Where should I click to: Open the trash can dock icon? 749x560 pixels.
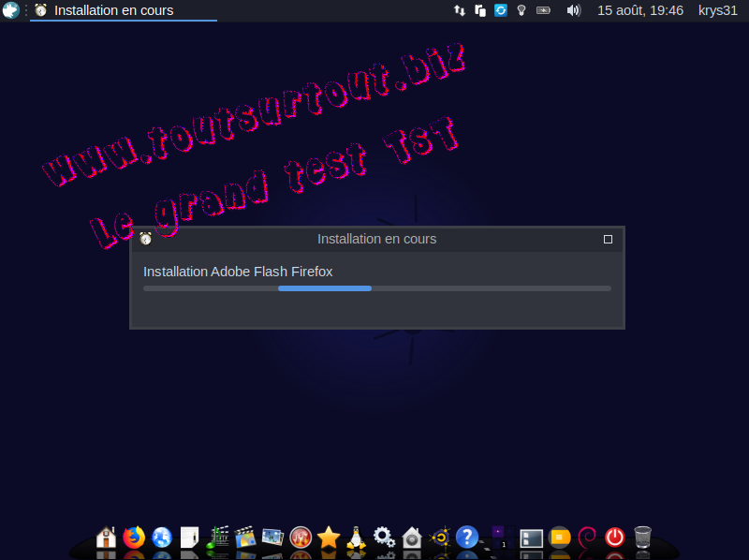[642, 538]
